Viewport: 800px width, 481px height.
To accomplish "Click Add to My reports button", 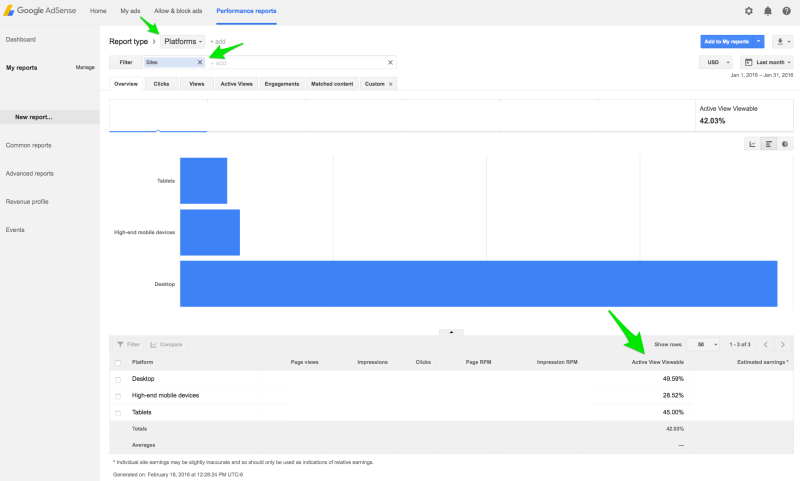I will pos(726,42).
